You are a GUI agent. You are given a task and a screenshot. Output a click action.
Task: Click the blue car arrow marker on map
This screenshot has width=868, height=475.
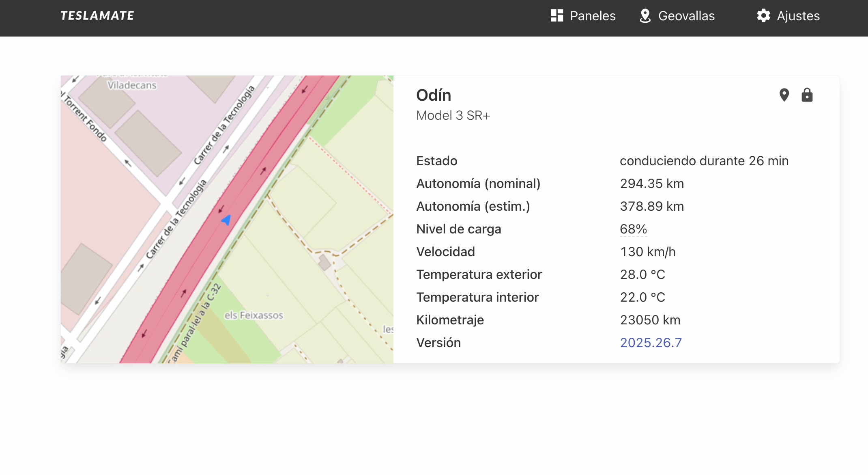[x=226, y=220]
